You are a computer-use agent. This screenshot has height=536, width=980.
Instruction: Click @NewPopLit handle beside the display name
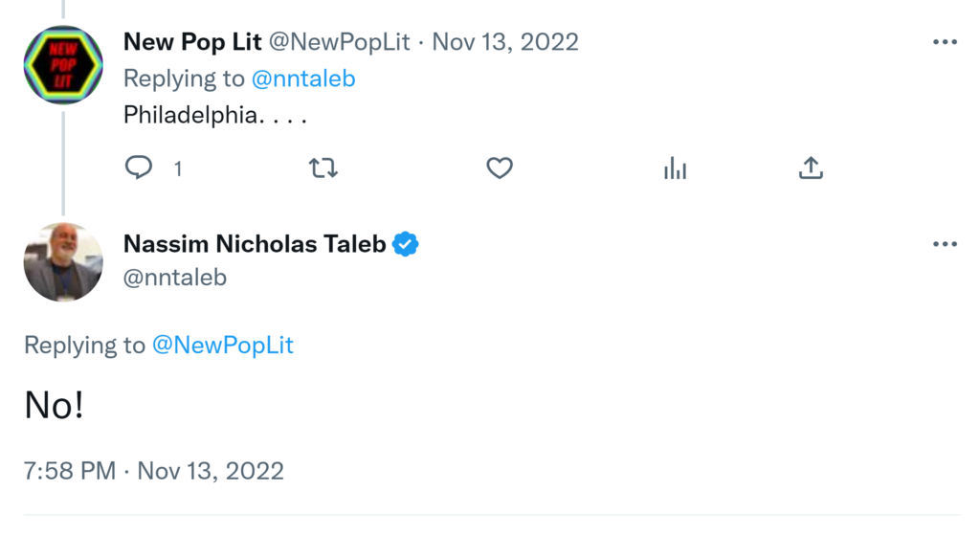(342, 42)
